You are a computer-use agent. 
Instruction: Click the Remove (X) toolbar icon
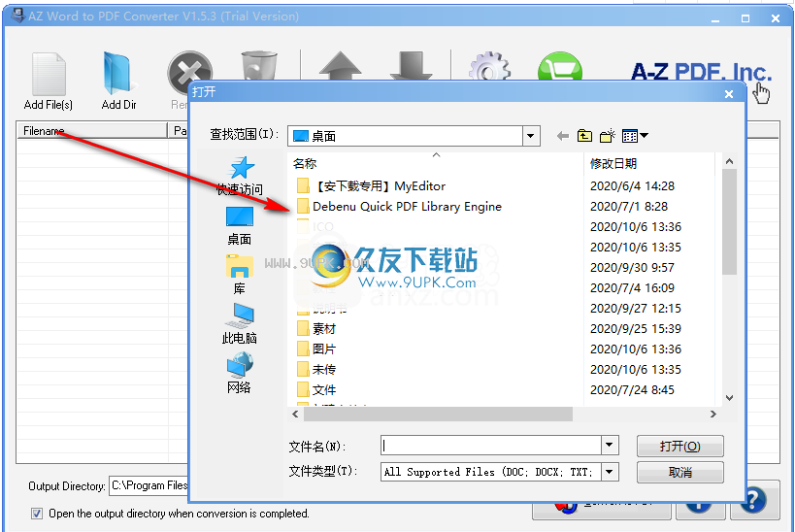[x=189, y=71]
